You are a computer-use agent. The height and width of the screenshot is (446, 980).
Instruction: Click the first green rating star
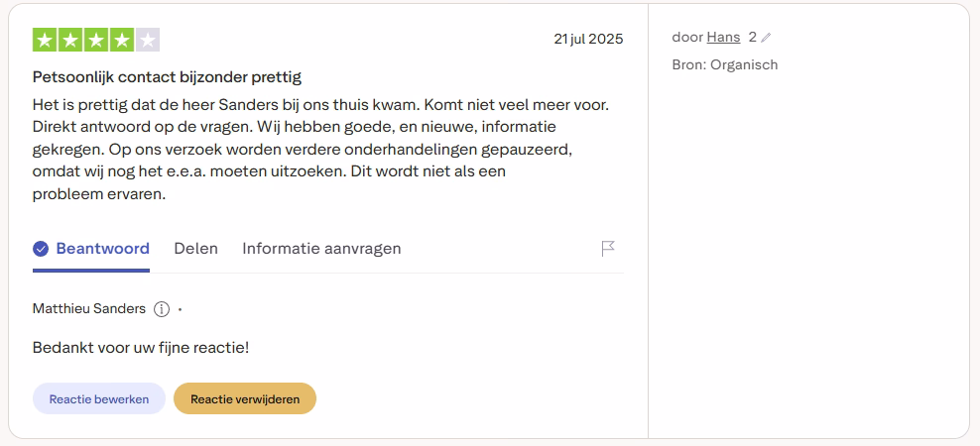45,40
